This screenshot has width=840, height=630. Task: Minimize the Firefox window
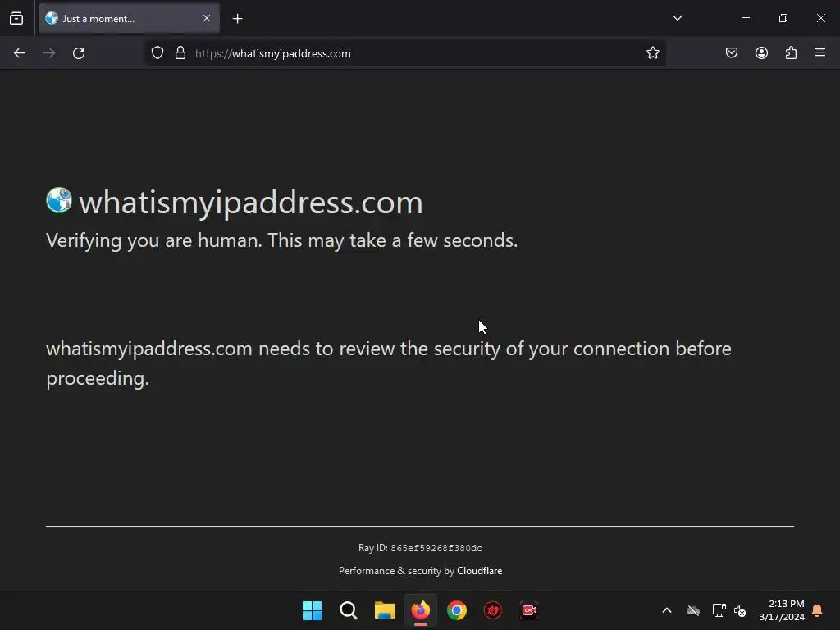[x=746, y=18]
